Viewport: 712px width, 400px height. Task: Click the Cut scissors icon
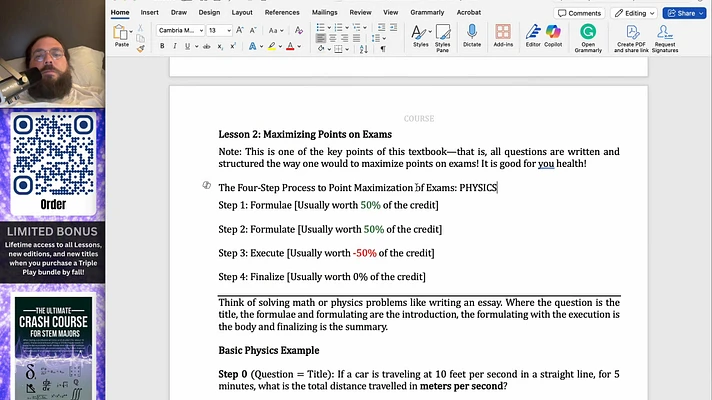140,28
